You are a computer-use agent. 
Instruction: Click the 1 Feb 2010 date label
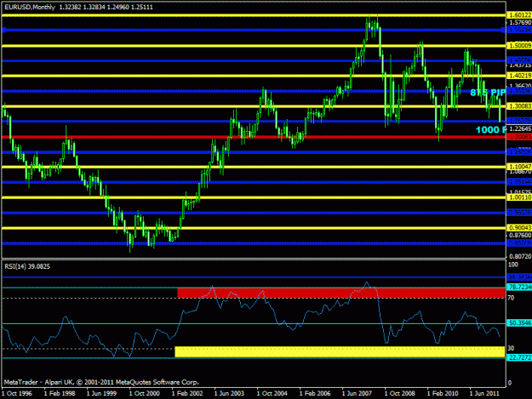click(x=443, y=394)
